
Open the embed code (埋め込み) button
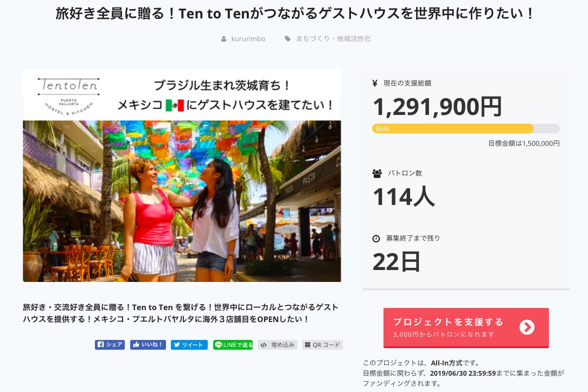(277, 345)
